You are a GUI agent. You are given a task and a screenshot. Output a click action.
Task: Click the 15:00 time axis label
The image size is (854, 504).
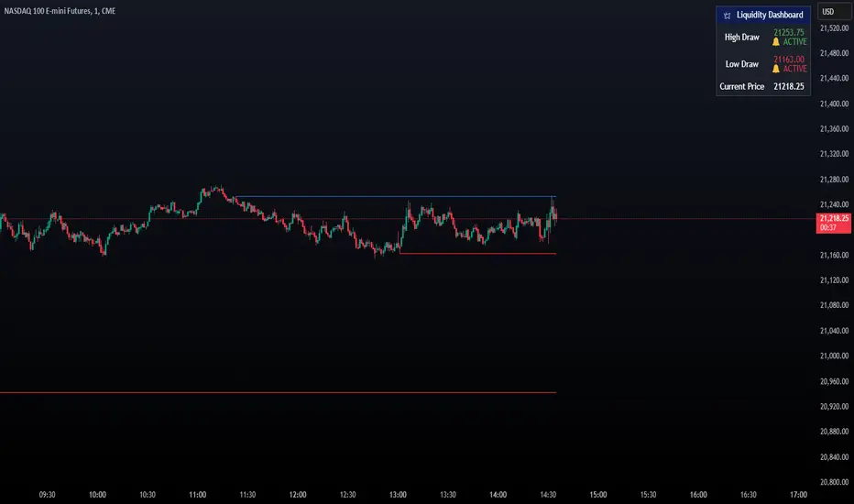[x=598, y=495]
